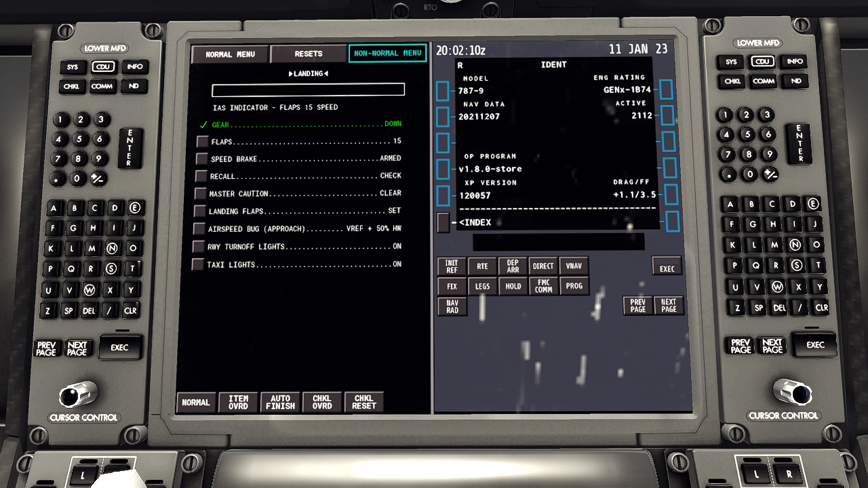Click the CDU scratchpad field
The image size is (868, 488).
point(558,242)
